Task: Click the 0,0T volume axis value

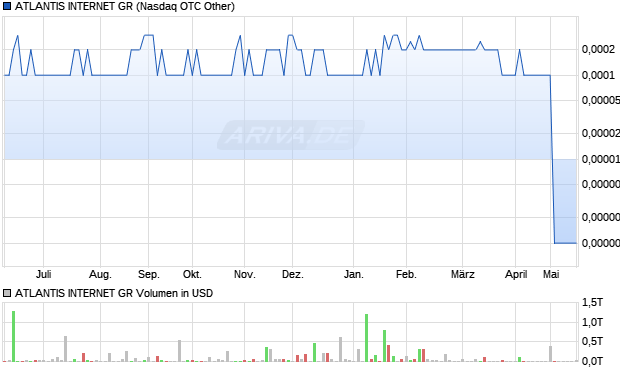Action: [592, 361]
